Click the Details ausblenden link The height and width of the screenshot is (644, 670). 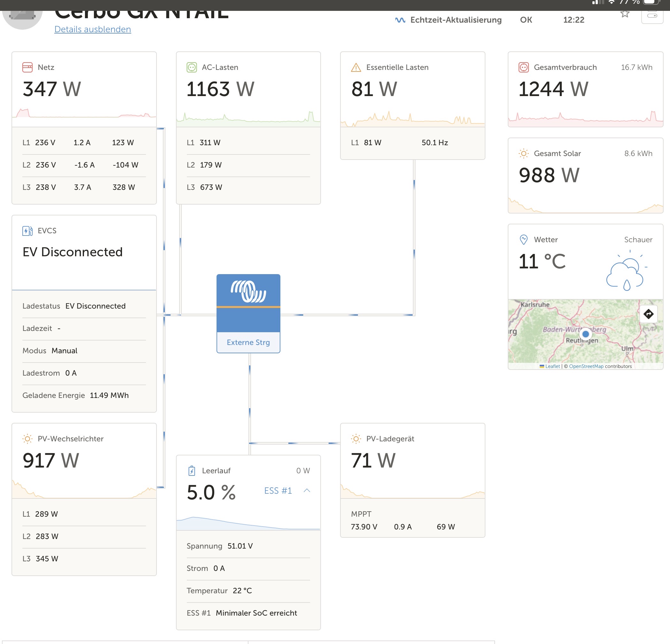tap(93, 29)
